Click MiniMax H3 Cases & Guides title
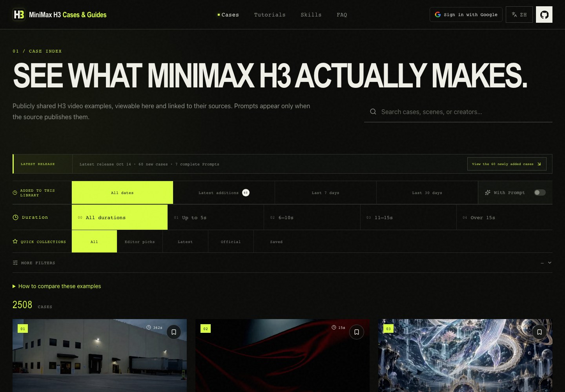The width and height of the screenshot is (565, 392). [x=68, y=15]
